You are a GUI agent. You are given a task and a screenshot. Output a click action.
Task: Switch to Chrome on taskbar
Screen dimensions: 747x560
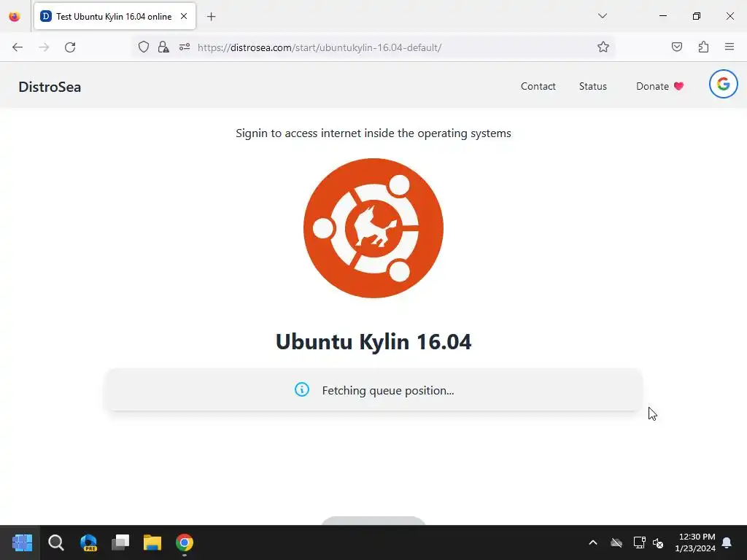185,542
